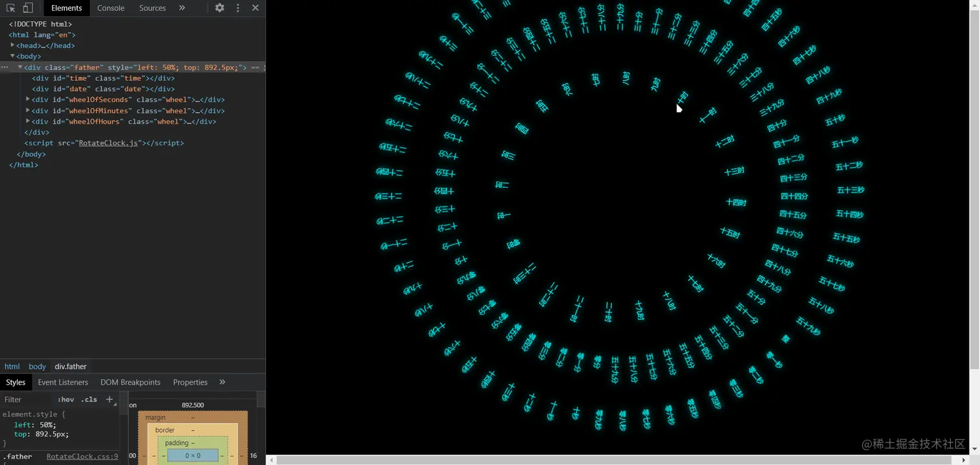Open DevTools settings gear
980x465 pixels.
[220, 8]
